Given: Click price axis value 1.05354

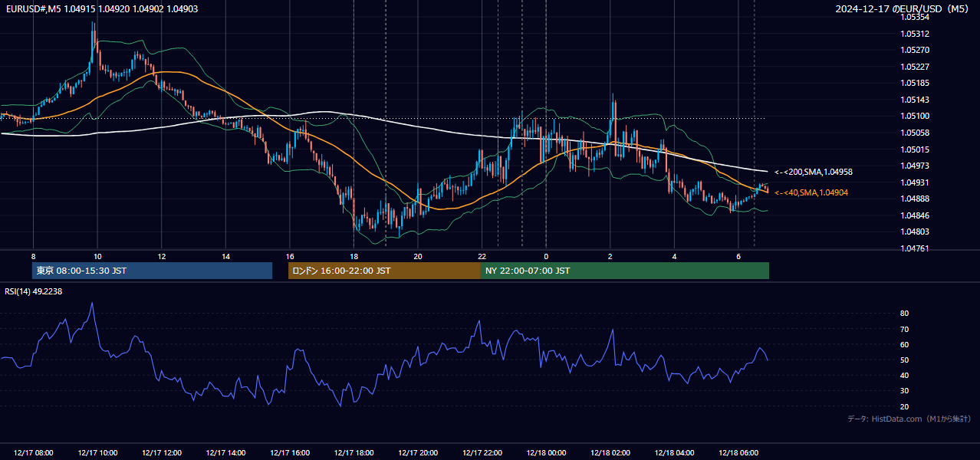Looking at the screenshot, I should 915,17.
